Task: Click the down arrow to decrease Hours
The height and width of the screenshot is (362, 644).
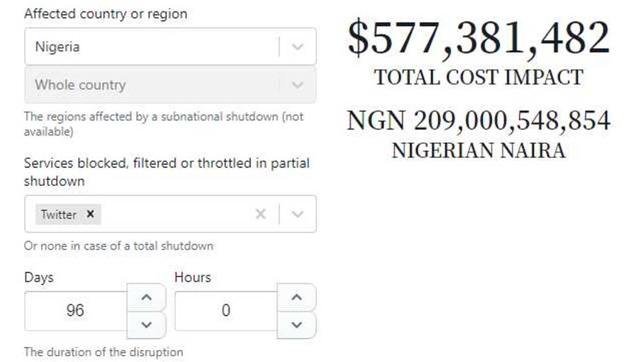Action: (x=297, y=325)
